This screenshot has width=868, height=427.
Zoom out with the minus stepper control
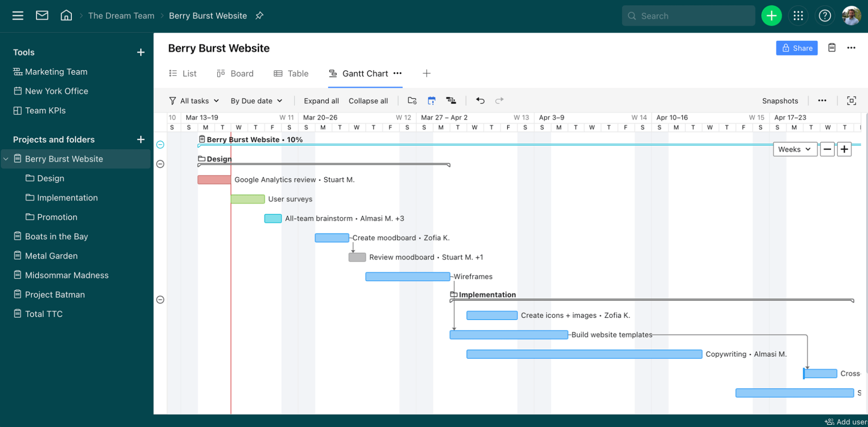pyautogui.click(x=827, y=149)
